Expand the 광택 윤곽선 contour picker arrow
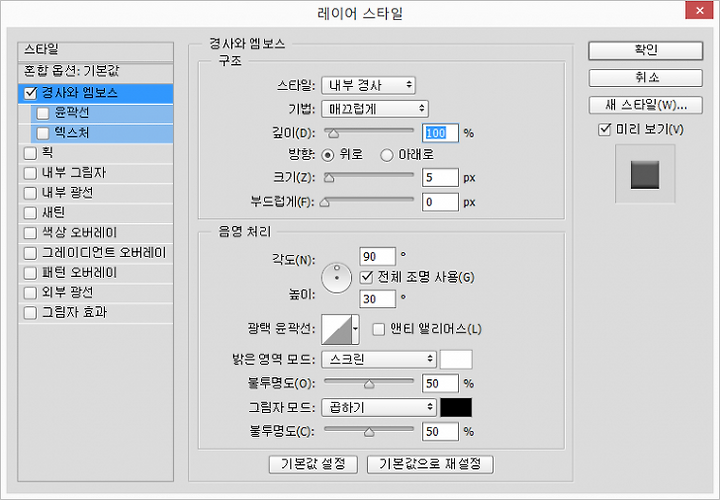The image size is (720, 500). coord(355,329)
